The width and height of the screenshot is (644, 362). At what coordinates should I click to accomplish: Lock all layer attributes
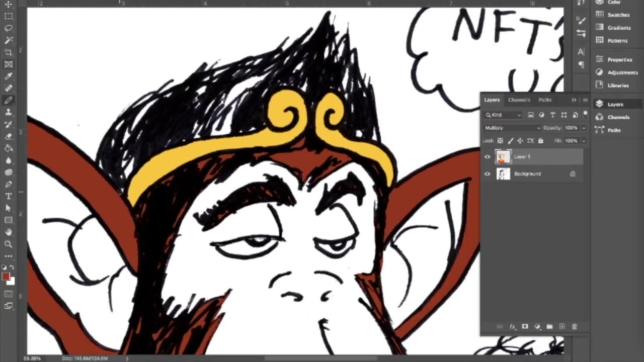coord(541,141)
